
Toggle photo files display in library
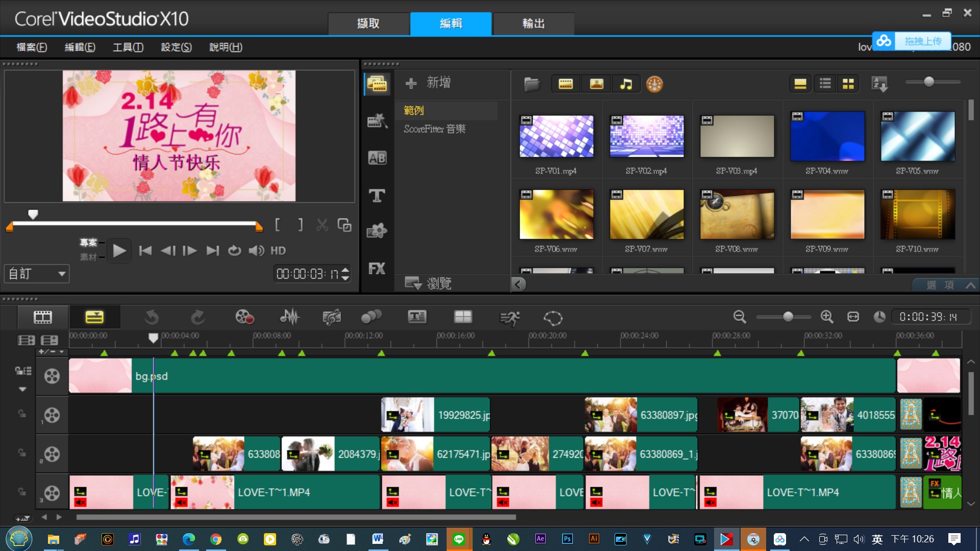click(596, 84)
